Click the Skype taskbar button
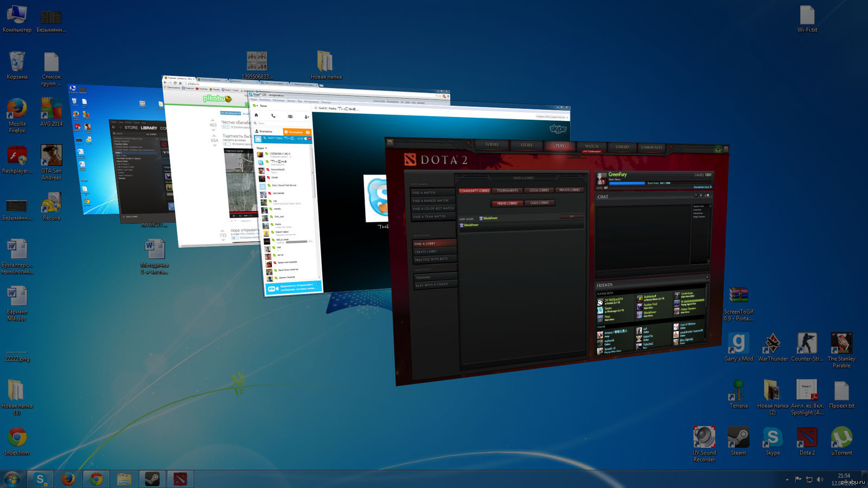The width and height of the screenshot is (868, 488). [x=40, y=479]
